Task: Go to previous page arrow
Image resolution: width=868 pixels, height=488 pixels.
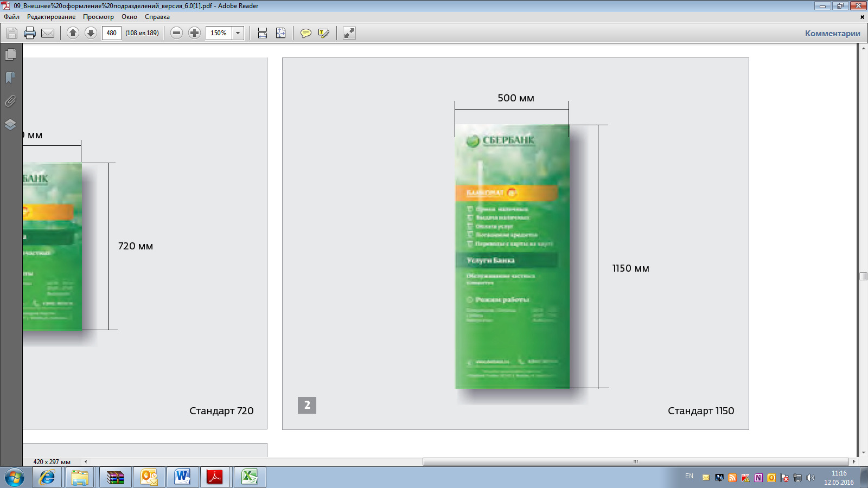Action: click(x=73, y=33)
